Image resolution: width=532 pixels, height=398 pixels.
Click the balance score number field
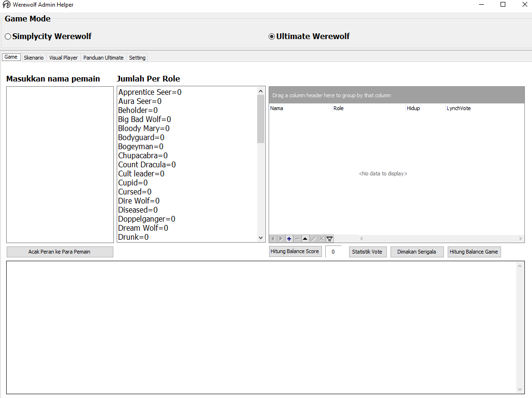[333, 252]
